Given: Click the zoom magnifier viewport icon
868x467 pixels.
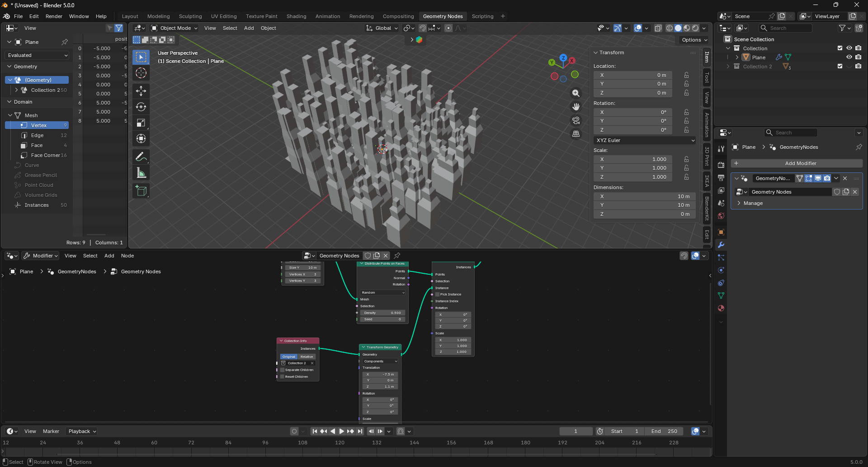Looking at the screenshot, I should pyautogui.click(x=576, y=93).
